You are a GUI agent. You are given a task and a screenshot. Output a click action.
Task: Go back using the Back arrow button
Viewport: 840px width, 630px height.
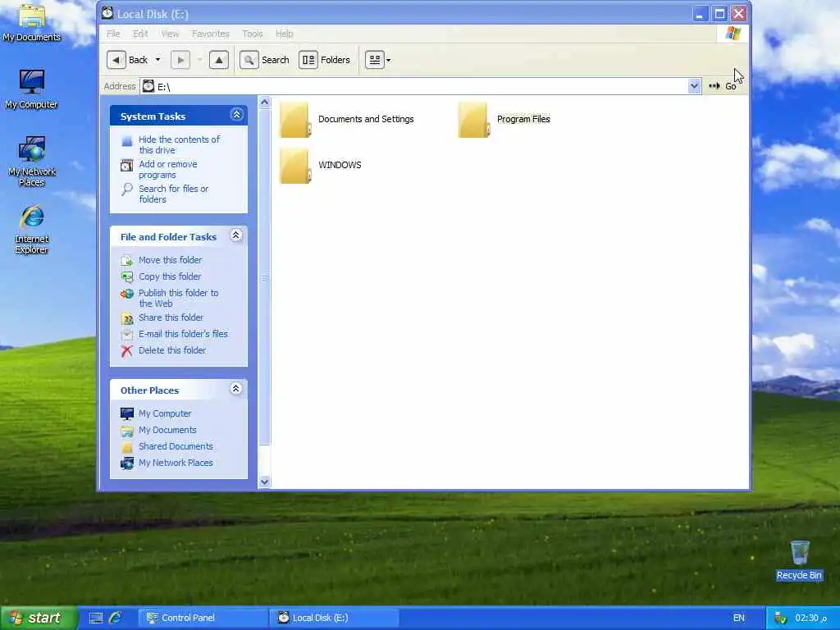116,60
